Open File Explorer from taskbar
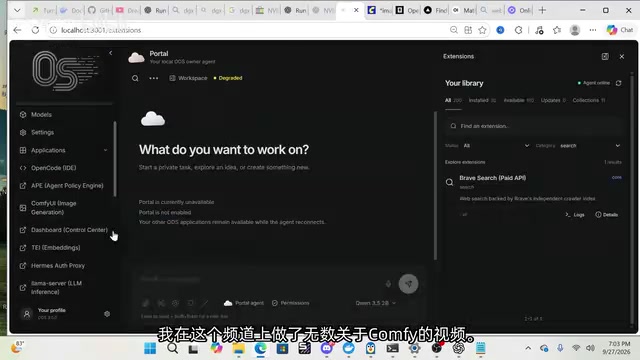The height and width of the screenshot is (360, 640). [x=238, y=349]
